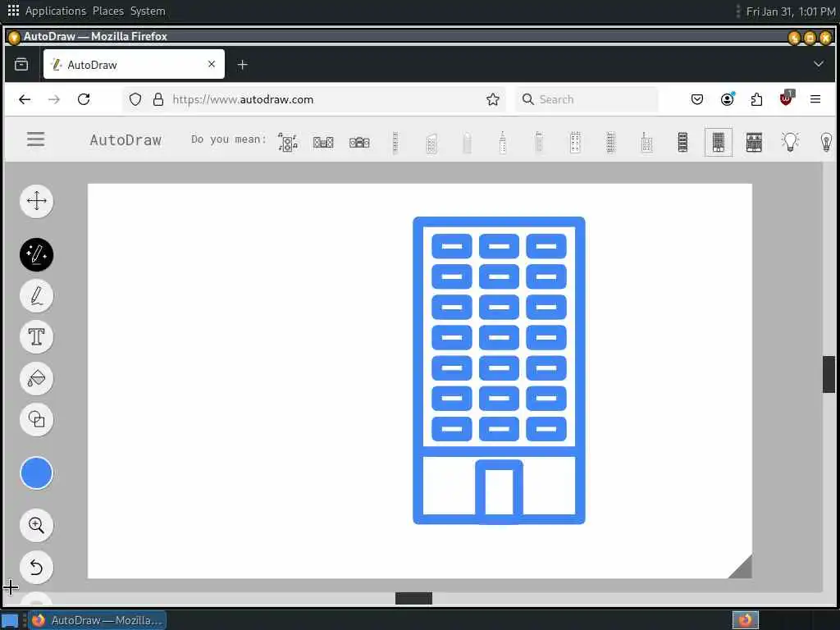The height and width of the screenshot is (630, 840).
Task: Select the freehand Draw pencil tool
Action: [x=36, y=295]
